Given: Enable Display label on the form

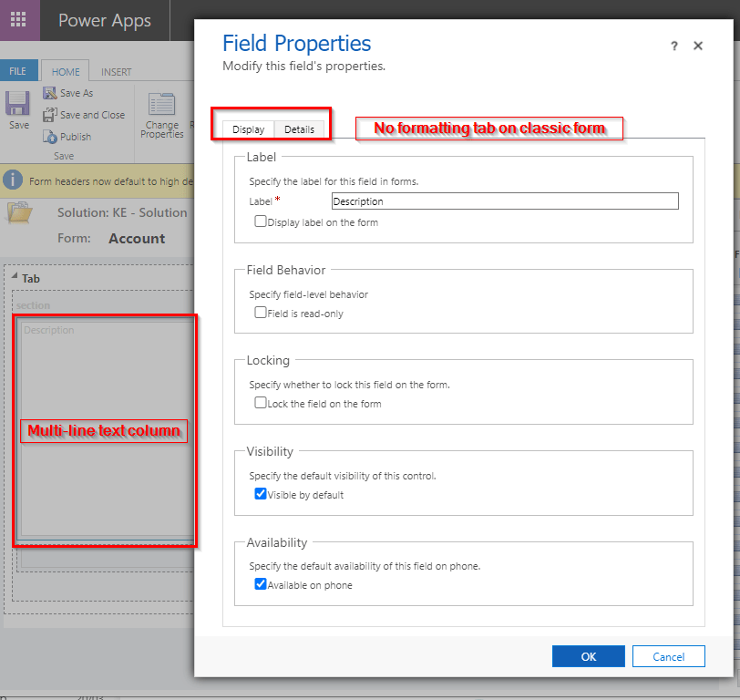Looking at the screenshot, I should click(261, 221).
